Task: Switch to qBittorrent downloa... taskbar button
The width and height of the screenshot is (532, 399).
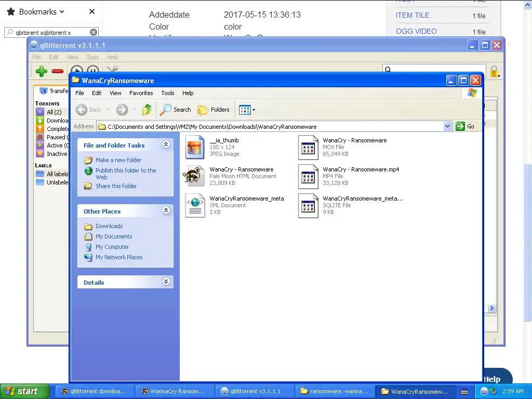Action: click(95, 391)
